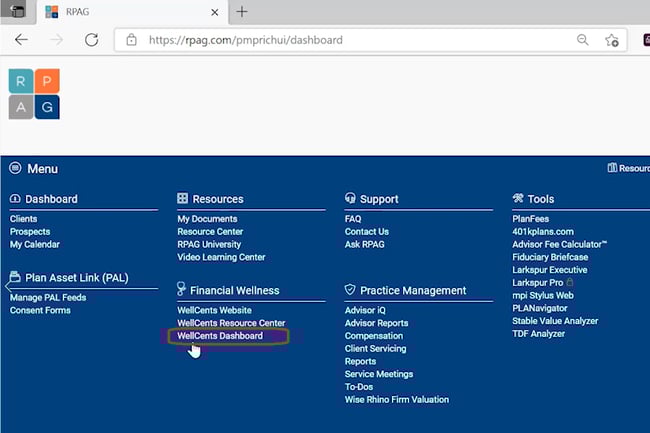Image resolution: width=650 pixels, height=433 pixels.
Task: Visit the Resource Center
Action: pyautogui.click(x=210, y=232)
